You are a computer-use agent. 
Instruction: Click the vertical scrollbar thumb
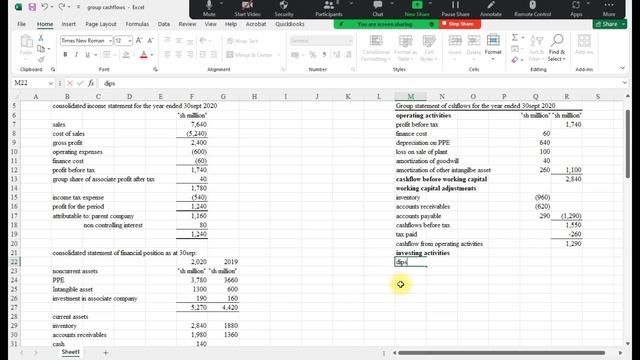(x=627, y=143)
